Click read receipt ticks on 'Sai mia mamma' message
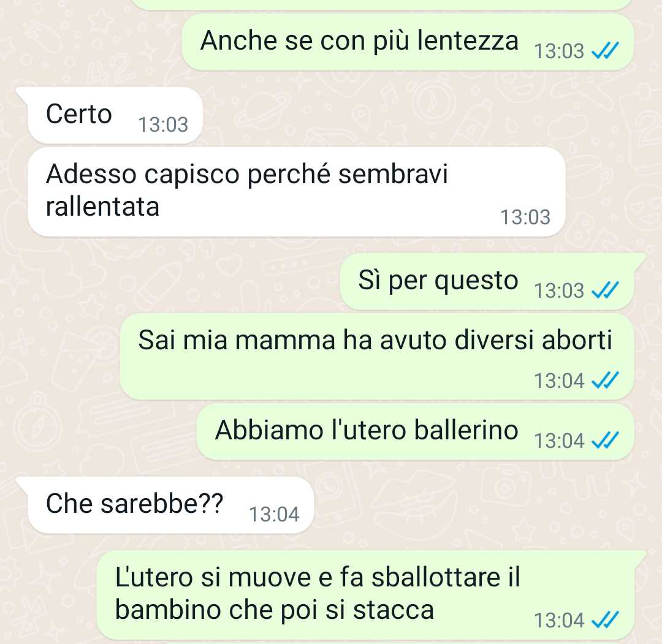Screen dimensions: 662x644 point(605,381)
